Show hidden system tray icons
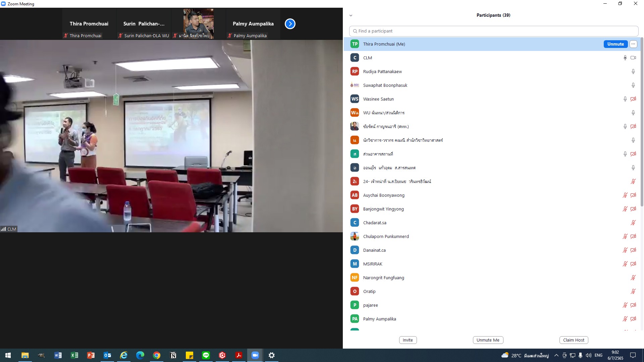Image resolution: width=644 pixels, height=362 pixels. (556, 355)
